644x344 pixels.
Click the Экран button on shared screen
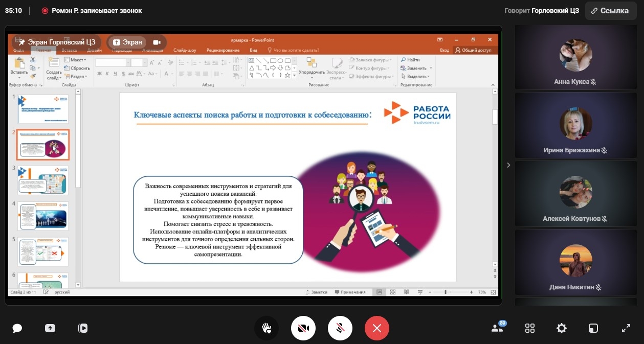128,42
